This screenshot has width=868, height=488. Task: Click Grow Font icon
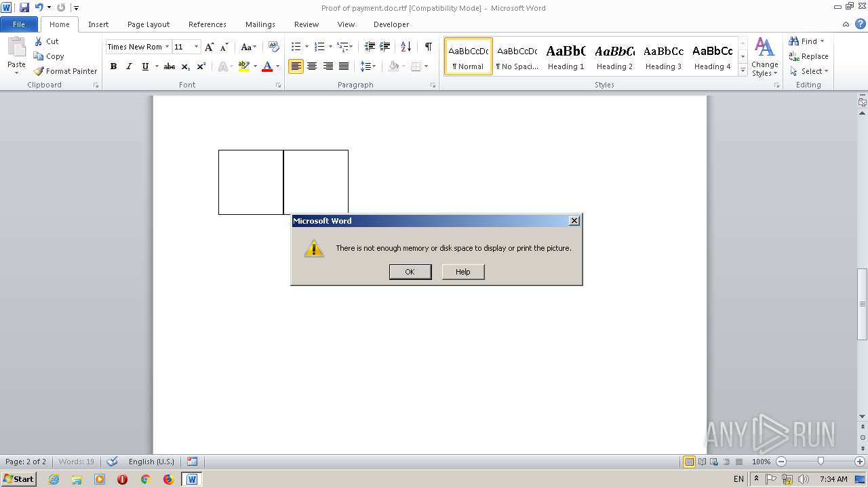[210, 47]
